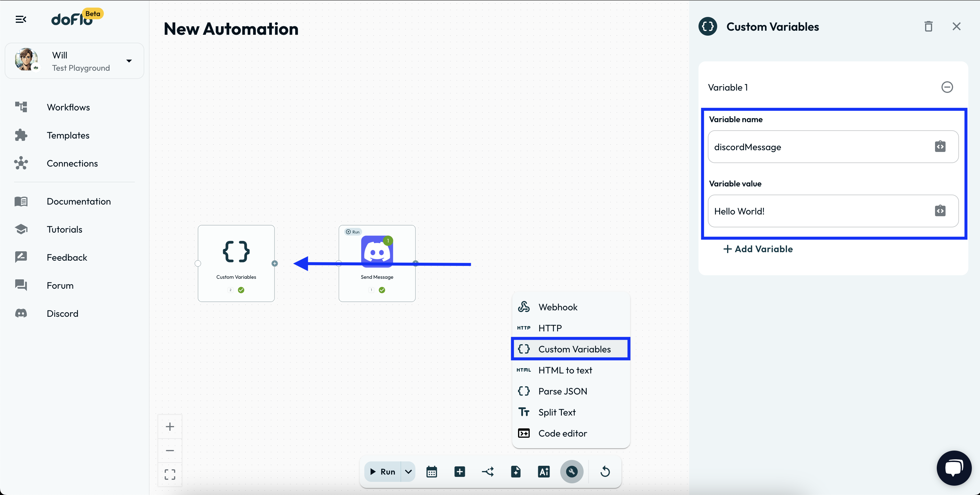Click the fit-to-screen canvas icon
The height and width of the screenshot is (495, 980).
(170, 475)
